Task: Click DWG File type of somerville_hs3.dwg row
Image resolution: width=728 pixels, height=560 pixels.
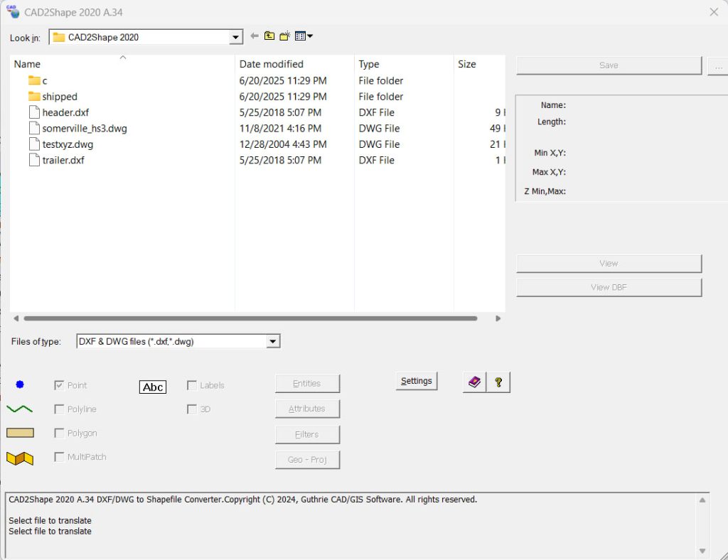Action: (x=379, y=129)
